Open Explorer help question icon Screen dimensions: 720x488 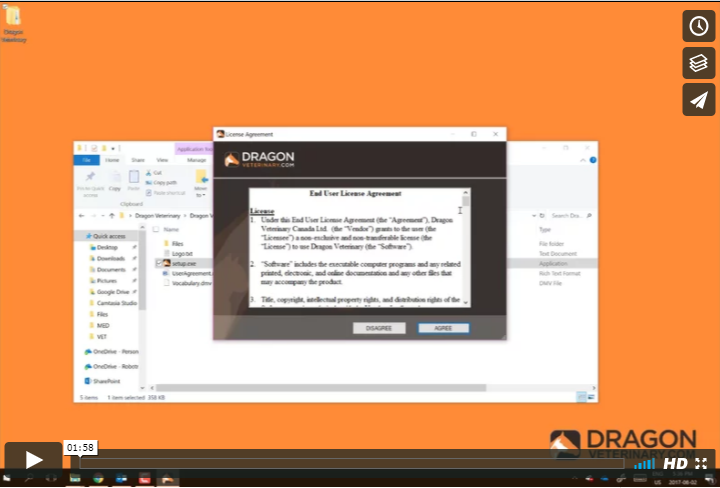[x=592, y=160]
